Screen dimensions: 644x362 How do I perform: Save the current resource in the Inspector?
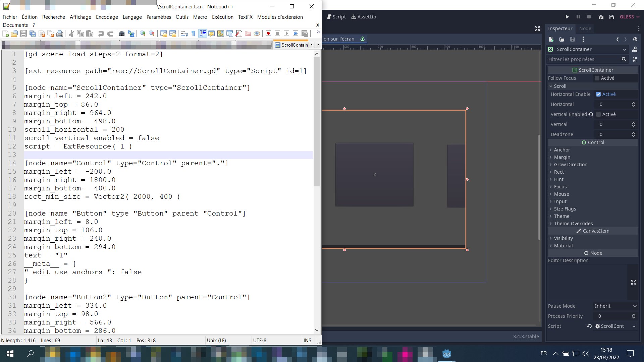click(573, 39)
